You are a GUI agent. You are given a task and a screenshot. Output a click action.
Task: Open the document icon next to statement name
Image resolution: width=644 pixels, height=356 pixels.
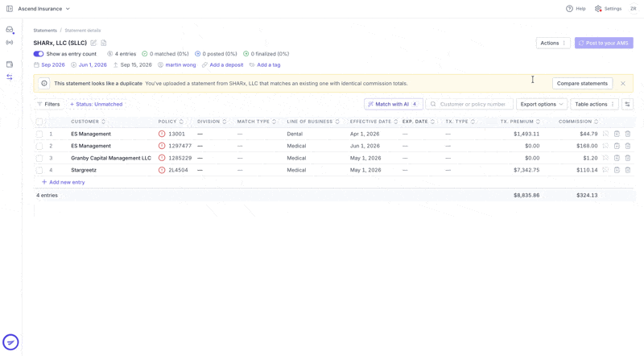click(104, 43)
